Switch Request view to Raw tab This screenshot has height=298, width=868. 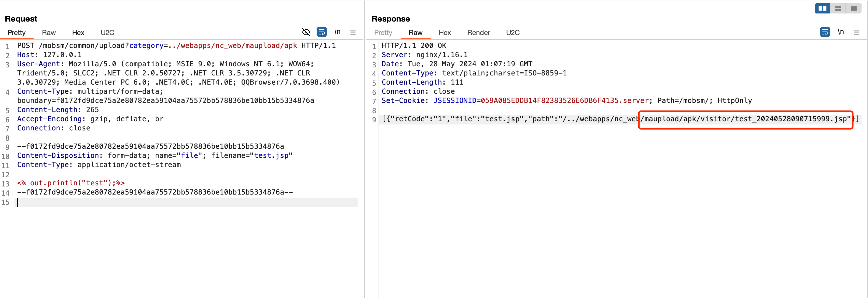tap(49, 33)
